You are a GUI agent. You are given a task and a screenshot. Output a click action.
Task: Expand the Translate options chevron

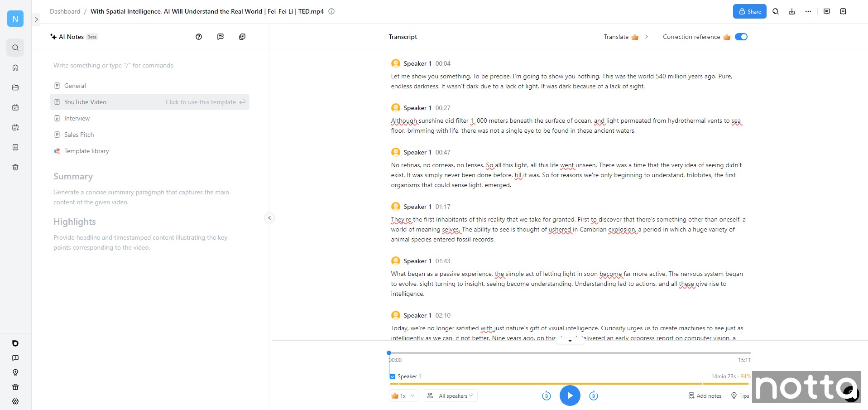point(647,37)
